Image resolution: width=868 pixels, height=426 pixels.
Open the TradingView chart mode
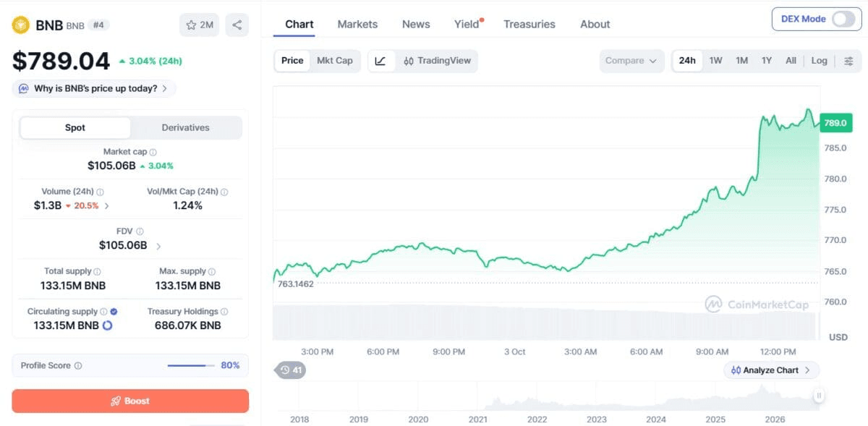438,61
